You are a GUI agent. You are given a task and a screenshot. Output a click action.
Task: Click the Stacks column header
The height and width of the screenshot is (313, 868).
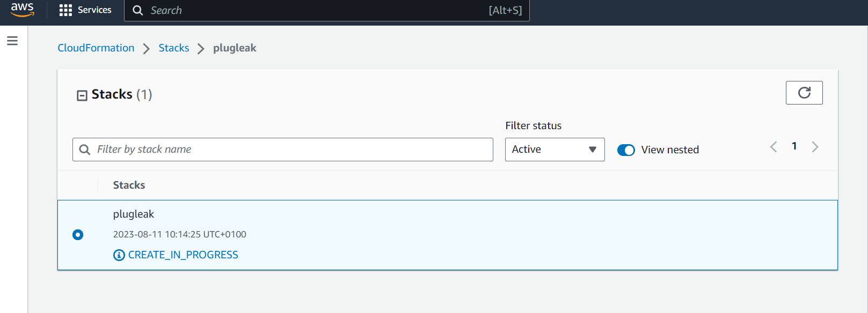129,185
